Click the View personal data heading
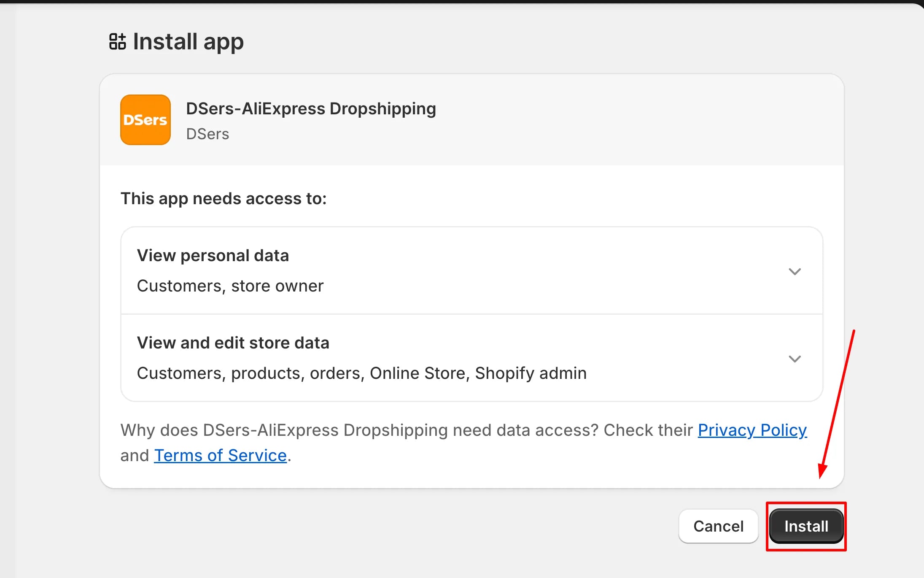924x578 pixels. pos(213,255)
